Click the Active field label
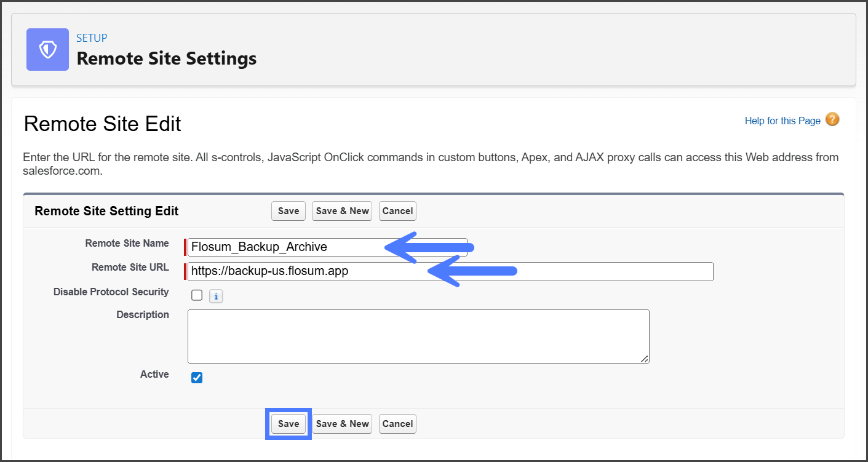The height and width of the screenshot is (462, 868). (154, 374)
